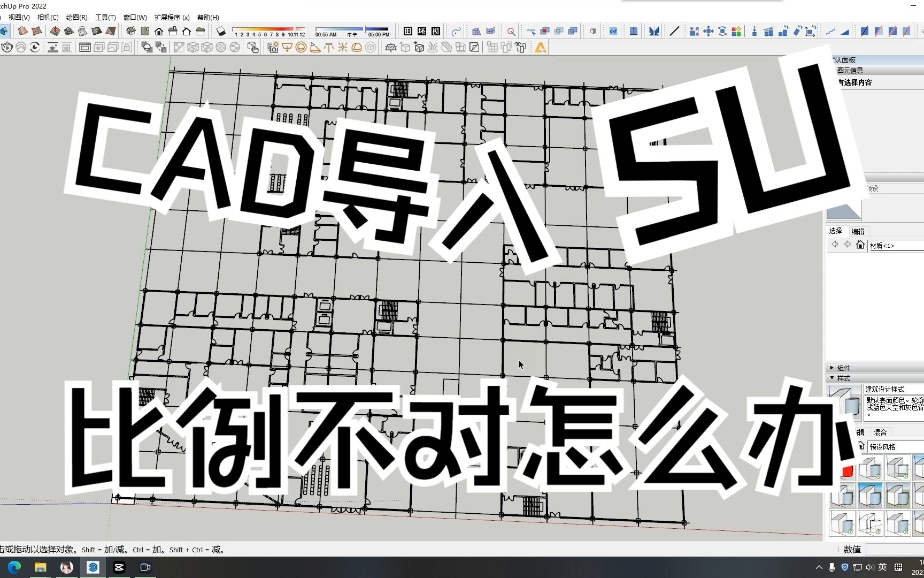
Task: Switch to the 编辑 materials tab
Action: coord(858,231)
